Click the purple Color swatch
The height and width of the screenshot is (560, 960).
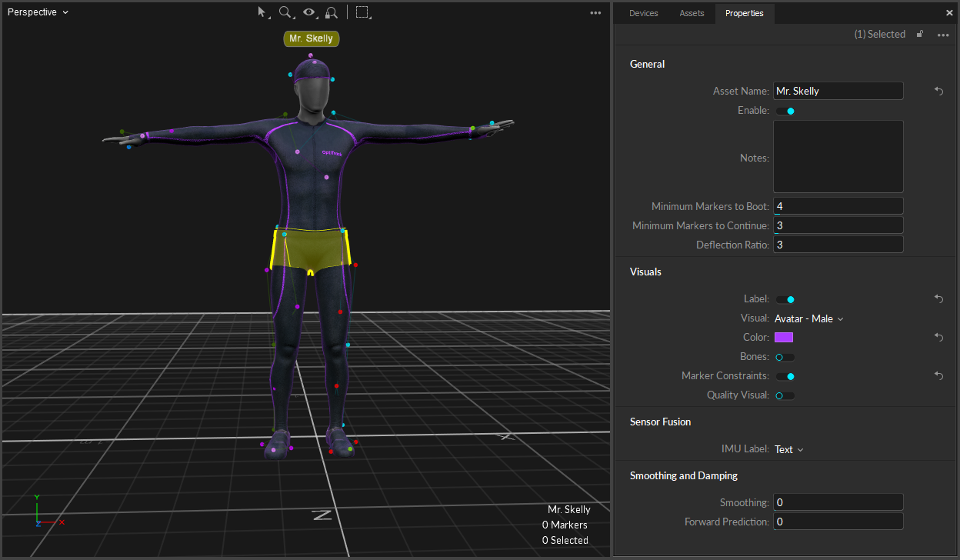click(784, 338)
